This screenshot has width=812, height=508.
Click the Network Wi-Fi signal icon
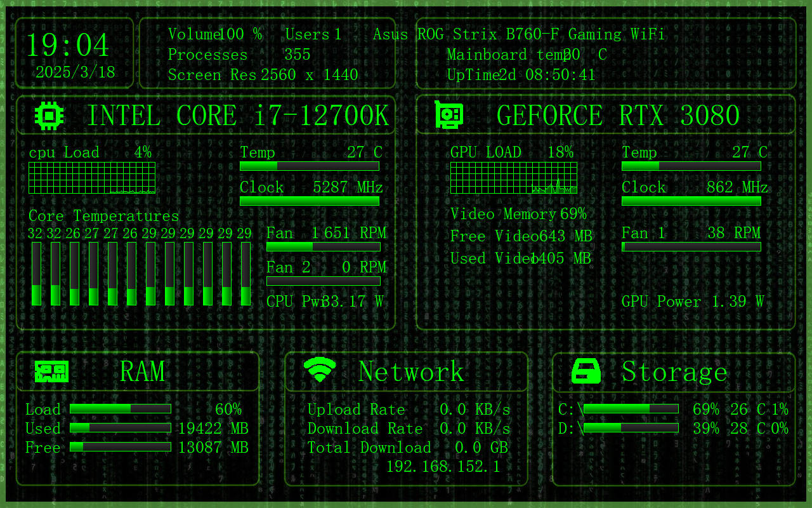(320, 370)
